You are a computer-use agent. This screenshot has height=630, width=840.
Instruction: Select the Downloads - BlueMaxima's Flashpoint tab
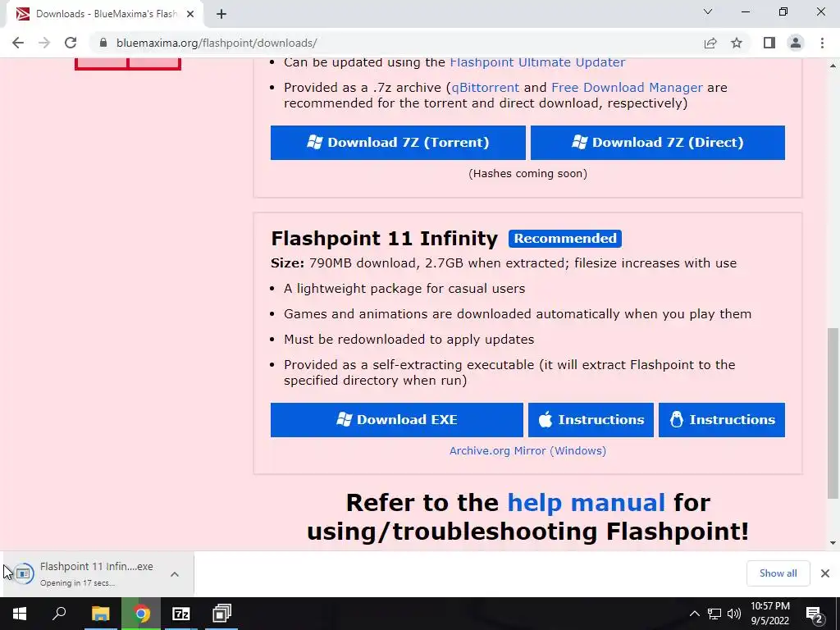point(105,14)
